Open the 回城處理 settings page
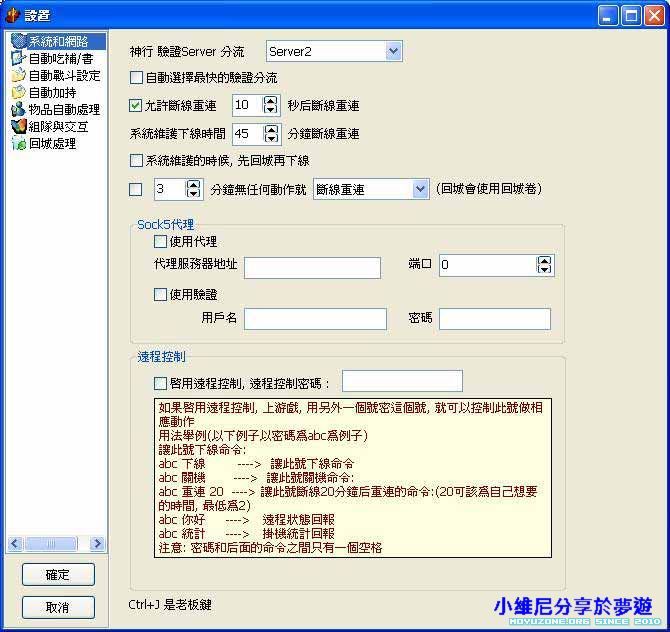670x632 pixels. click(x=52, y=143)
